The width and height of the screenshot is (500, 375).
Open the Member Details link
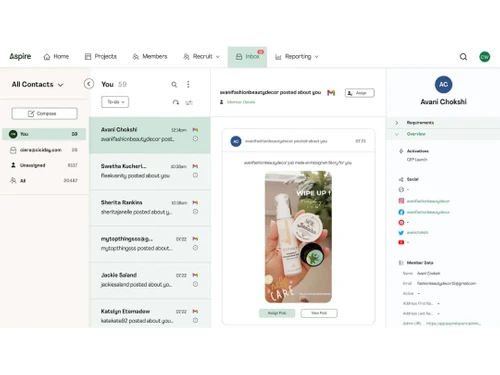tap(241, 102)
